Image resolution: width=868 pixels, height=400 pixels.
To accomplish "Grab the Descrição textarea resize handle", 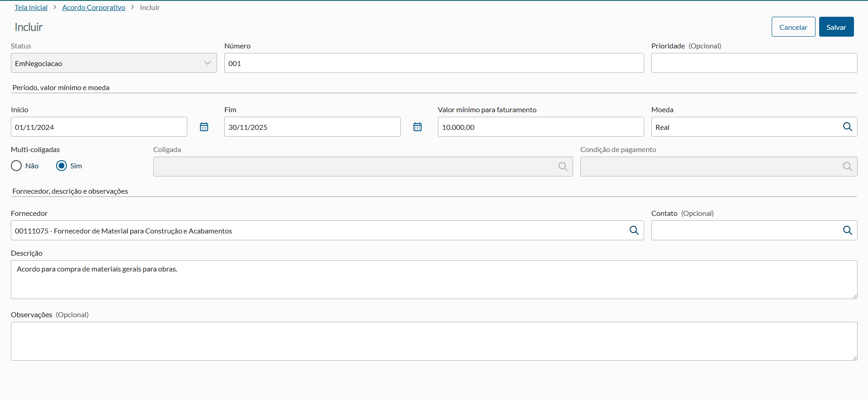I will click(x=854, y=296).
